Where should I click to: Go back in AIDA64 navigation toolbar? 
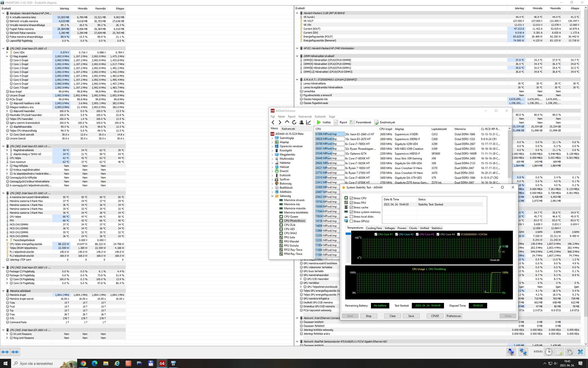273,122
